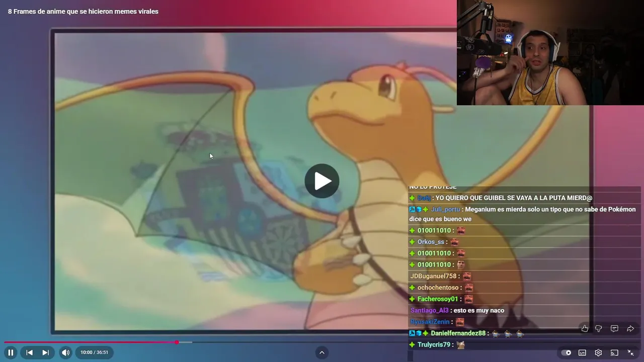Go to the previous video
This screenshot has height=362, width=644.
coord(29,352)
